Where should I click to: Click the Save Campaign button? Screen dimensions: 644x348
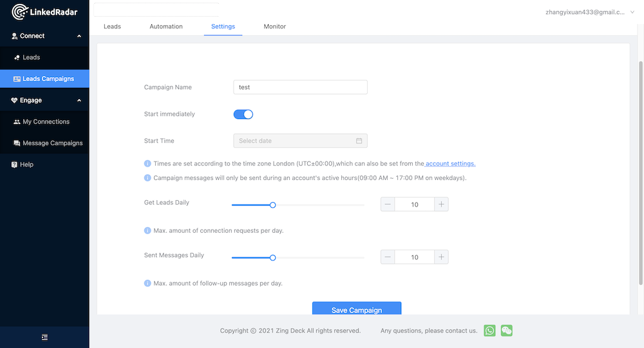pos(357,309)
